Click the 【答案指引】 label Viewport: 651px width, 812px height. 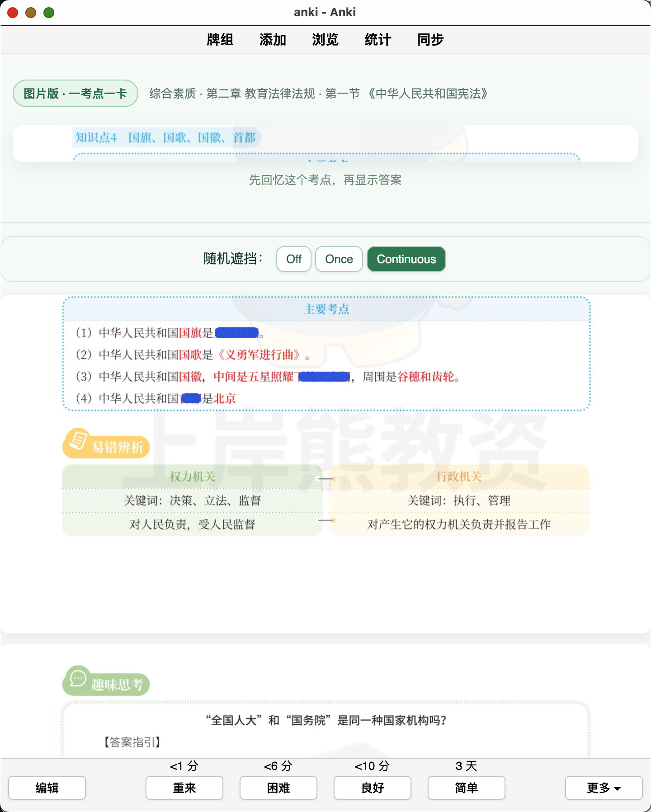pyautogui.click(x=132, y=742)
